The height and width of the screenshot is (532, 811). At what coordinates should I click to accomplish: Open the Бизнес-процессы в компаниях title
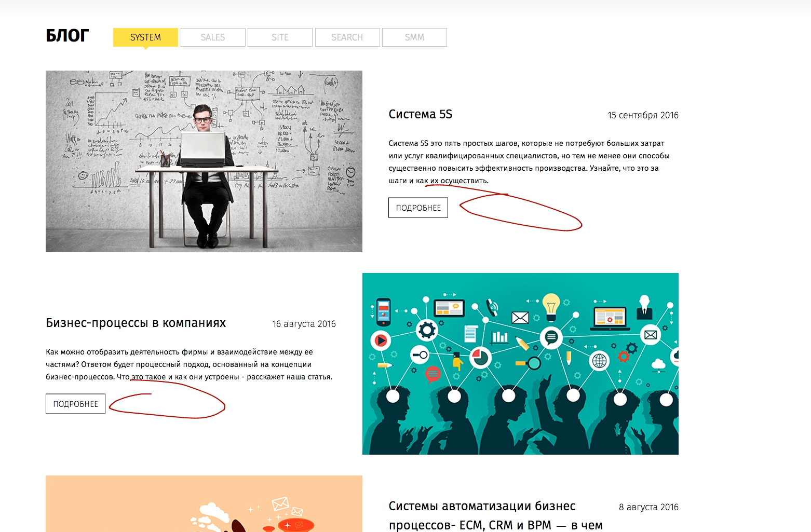136,323
